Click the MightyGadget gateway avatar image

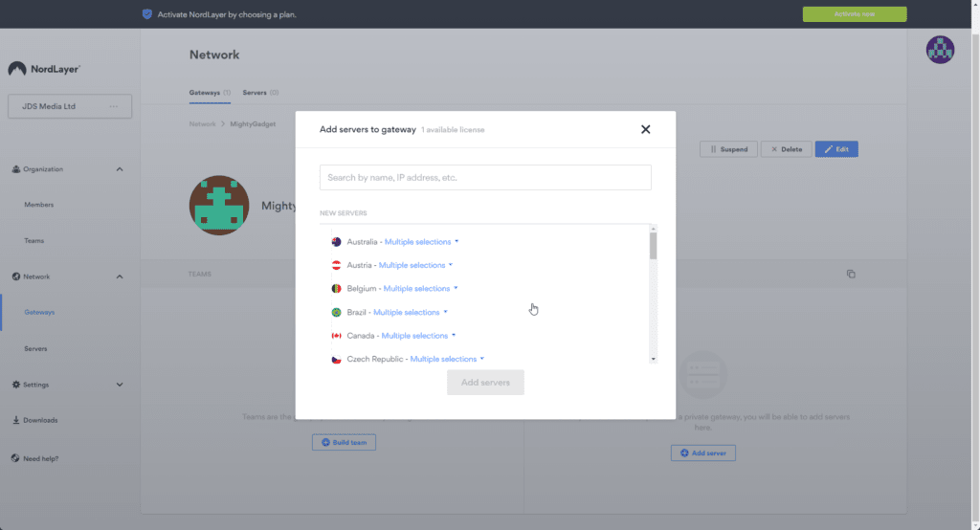tap(219, 206)
